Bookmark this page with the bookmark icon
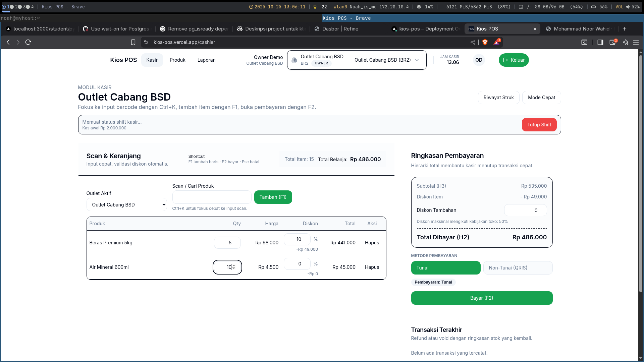 pyautogui.click(x=133, y=42)
